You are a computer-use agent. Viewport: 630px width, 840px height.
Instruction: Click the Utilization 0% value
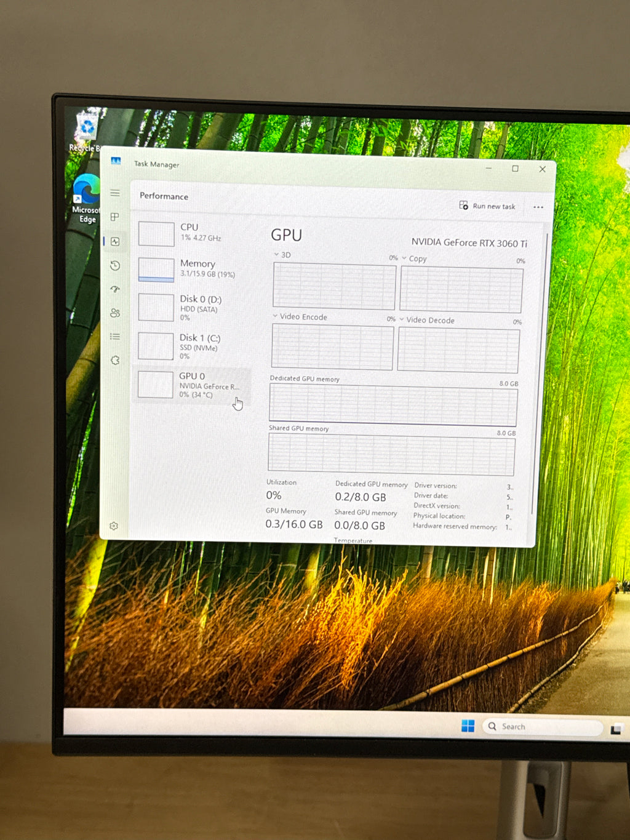point(274,495)
